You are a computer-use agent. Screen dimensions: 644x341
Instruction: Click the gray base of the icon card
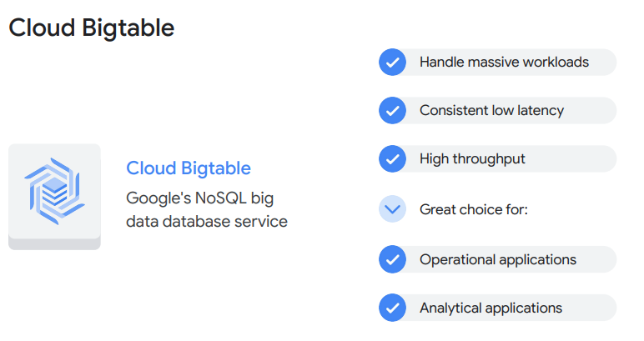[54, 243]
